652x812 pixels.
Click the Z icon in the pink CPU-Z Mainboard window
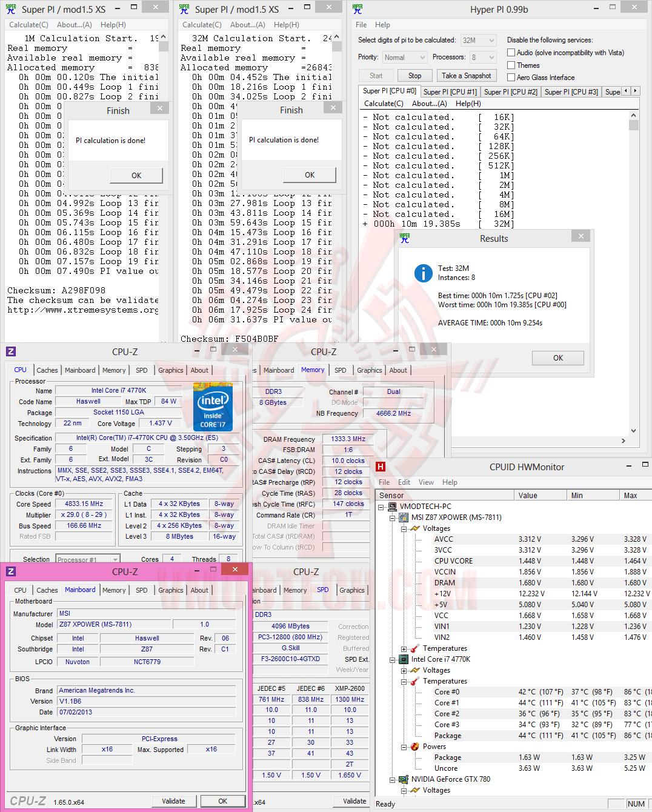click(x=11, y=571)
